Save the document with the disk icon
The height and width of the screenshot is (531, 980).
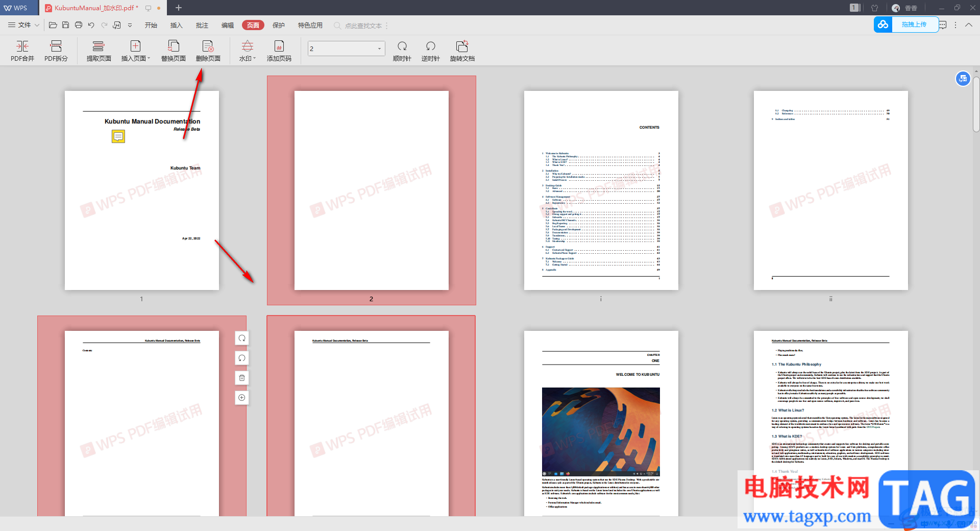tap(65, 25)
